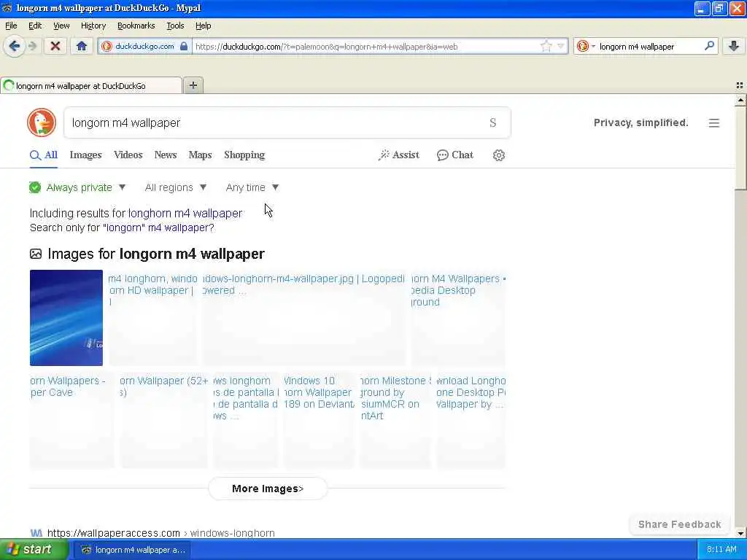Viewport: 747px width, 560px height.
Task: Click the scrollbar down arrow
Action: pos(740,533)
